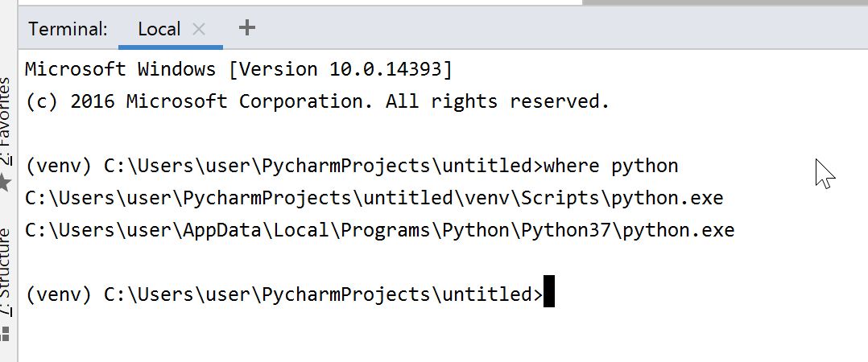The image size is (868, 362).
Task: Open a new terminal session with plus icon
Action: [247, 28]
